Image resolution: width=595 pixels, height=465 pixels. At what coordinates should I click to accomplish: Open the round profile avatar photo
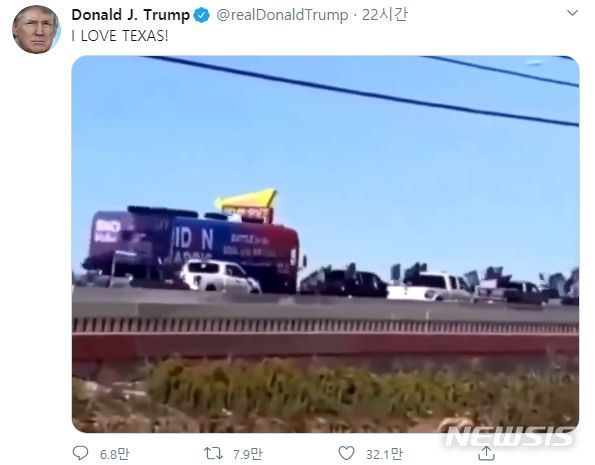36,29
